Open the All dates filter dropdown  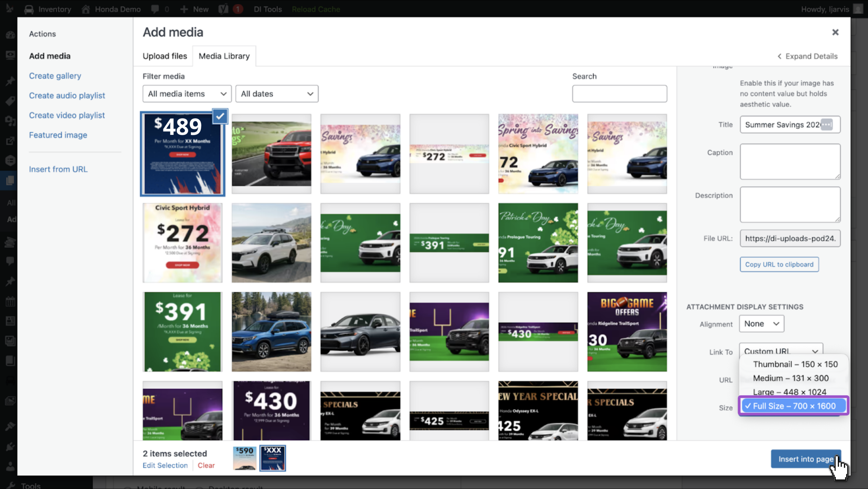(x=277, y=94)
